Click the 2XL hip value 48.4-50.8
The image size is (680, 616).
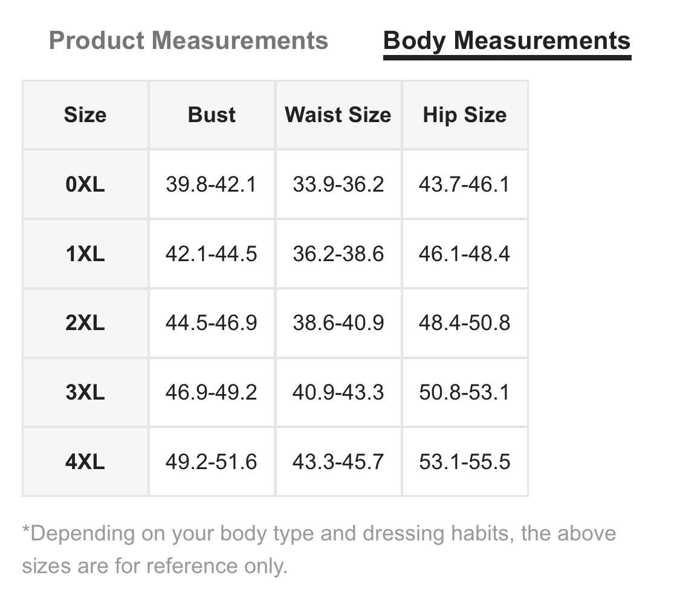point(464,323)
